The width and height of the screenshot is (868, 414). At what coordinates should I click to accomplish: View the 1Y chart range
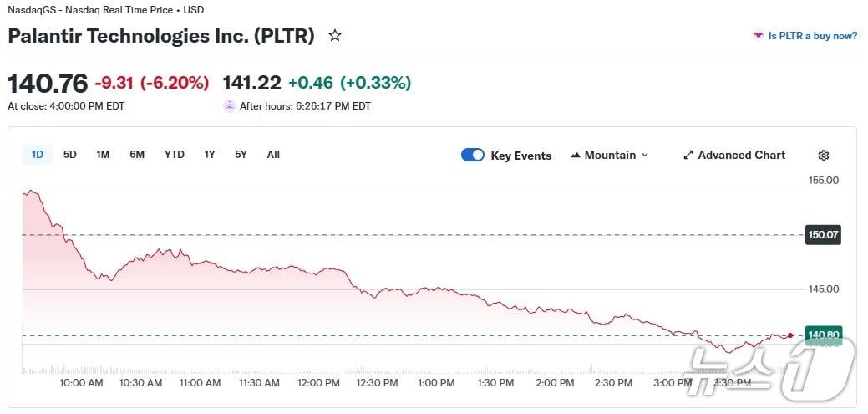210,155
